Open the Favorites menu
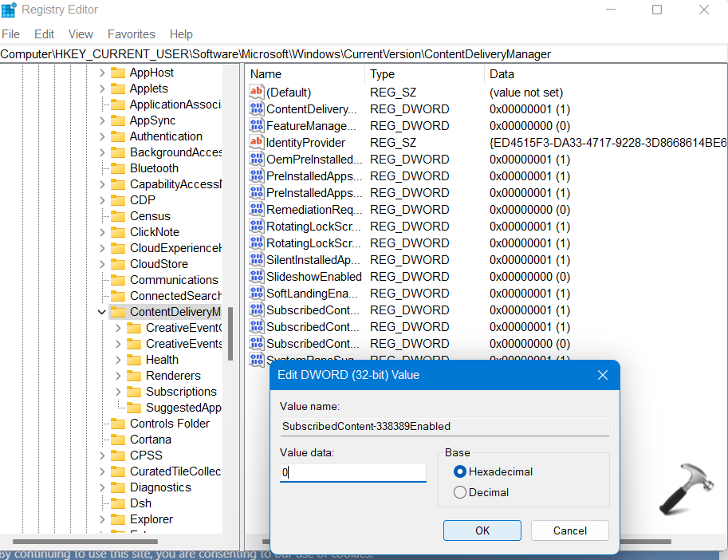 (x=132, y=34)
